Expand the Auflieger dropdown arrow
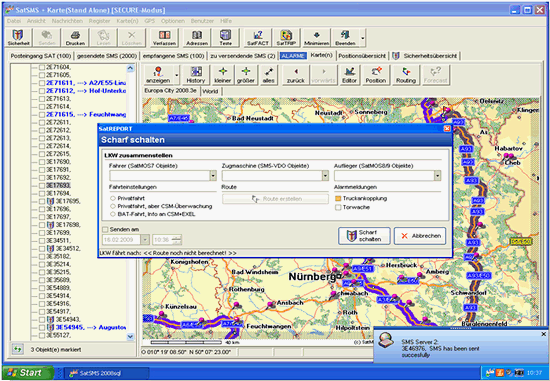Viewport: 550px width, 381px height. (x=437, y=175)
